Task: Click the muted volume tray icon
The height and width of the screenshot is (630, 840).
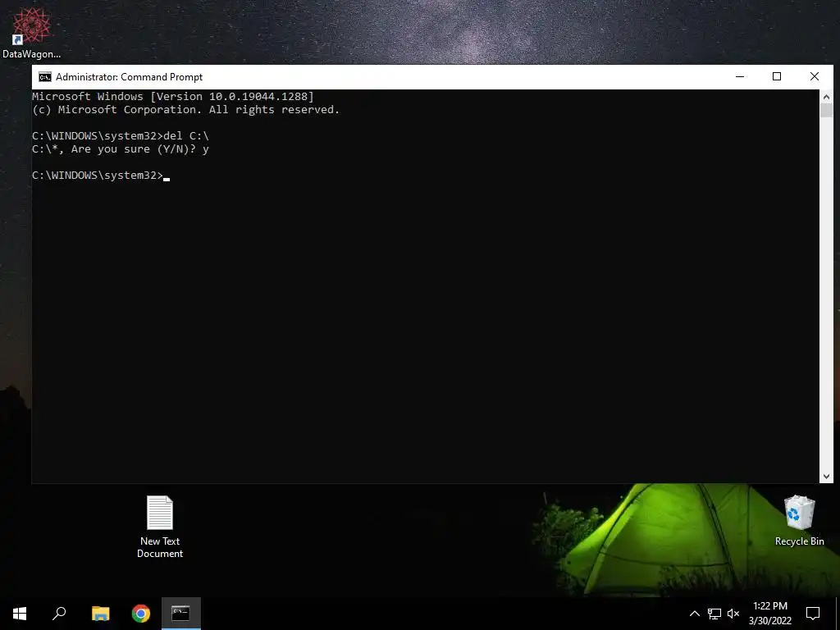Action: [x=733, y=614]
